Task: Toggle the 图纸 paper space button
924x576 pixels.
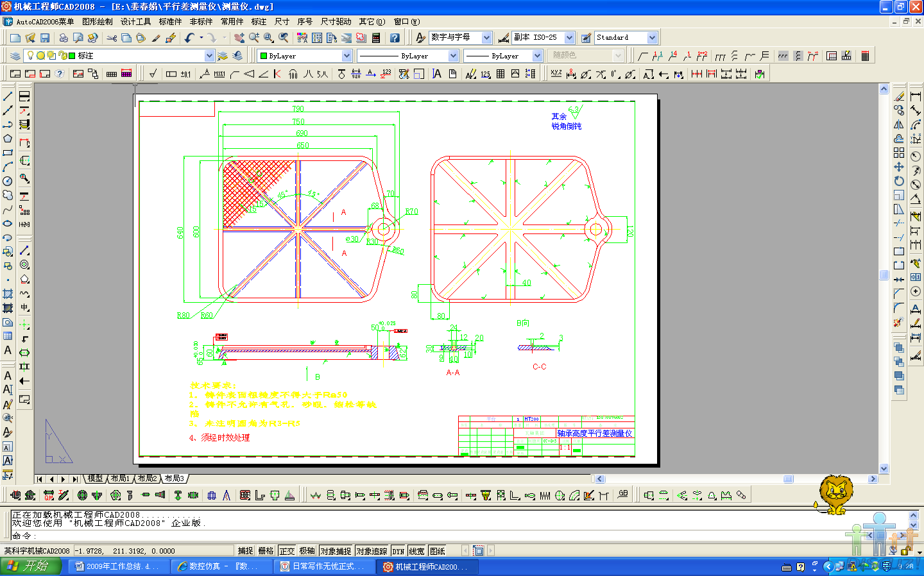Action: pos(438,551)
